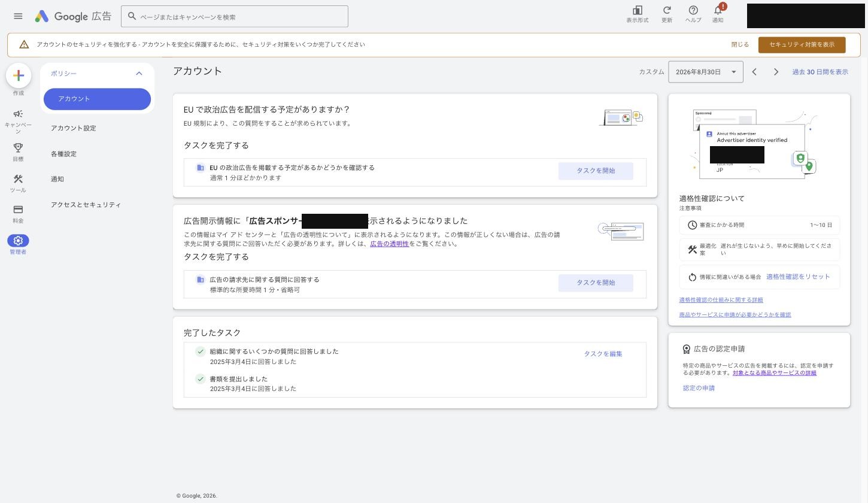Click 過去 30 日間を表示 link
868x503 pixels.
pos(820,72)
